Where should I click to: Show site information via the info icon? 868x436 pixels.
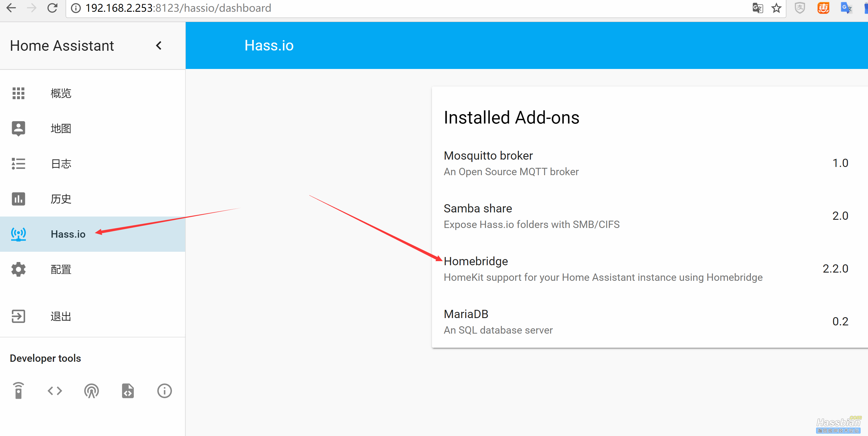click(76, 8)
